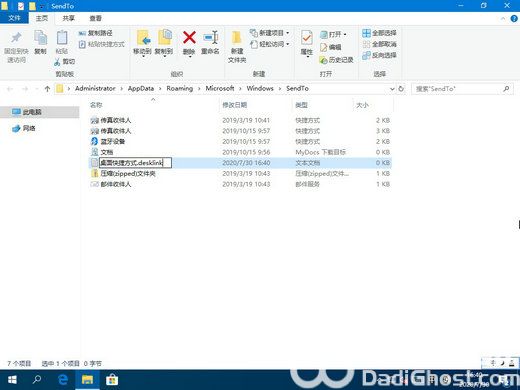Click the taskbar Search magnifier icon
This screenshot has height=390, width=520.
click(x=37, y=380)
